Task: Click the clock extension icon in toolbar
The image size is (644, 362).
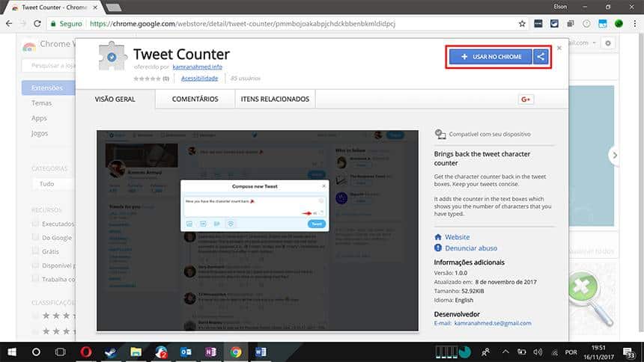Action: coord(586,24)
